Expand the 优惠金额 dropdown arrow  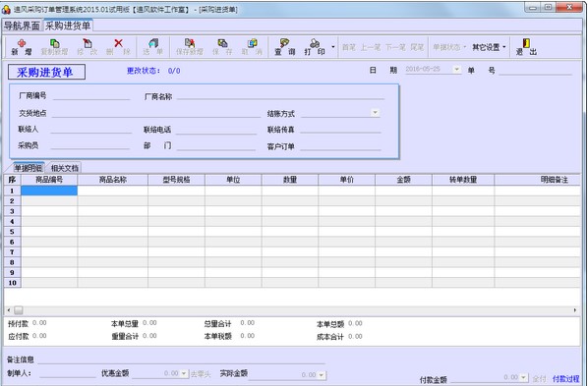183,373
